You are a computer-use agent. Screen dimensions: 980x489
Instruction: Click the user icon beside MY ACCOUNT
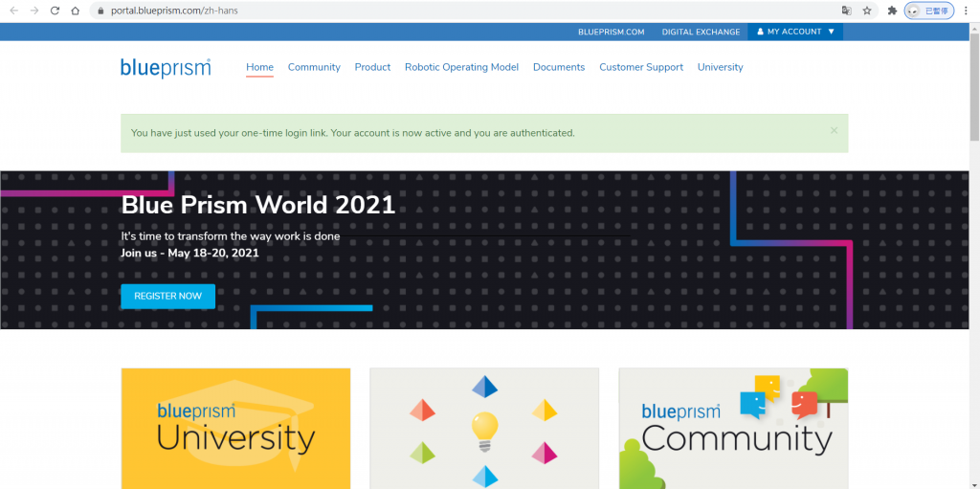760,32
